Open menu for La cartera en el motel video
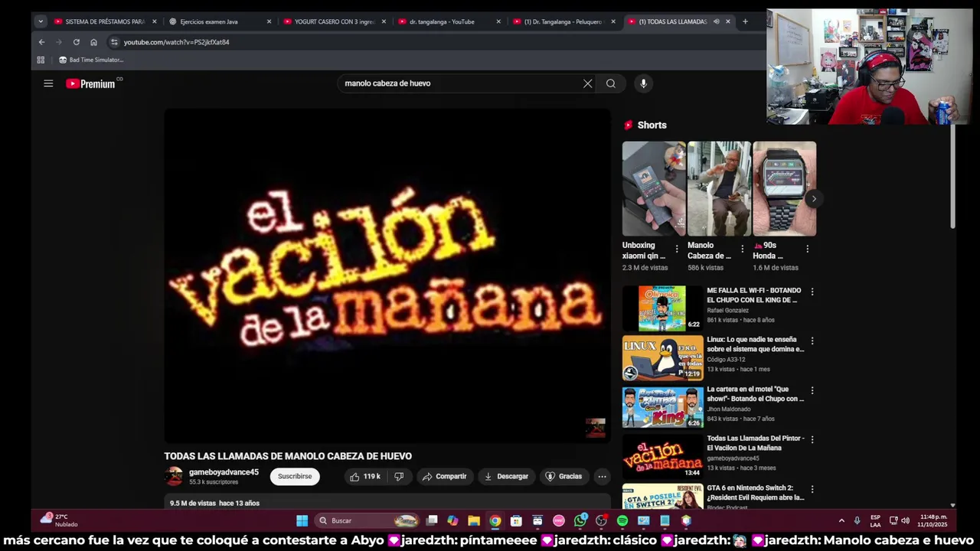The width and height of the screenshot is (980, 551). 812,390
